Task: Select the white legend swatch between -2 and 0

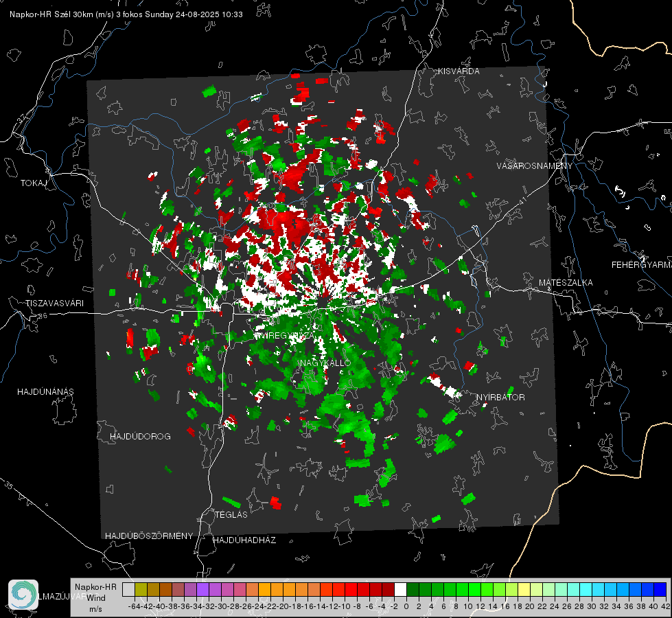Action: coord(400,589)
